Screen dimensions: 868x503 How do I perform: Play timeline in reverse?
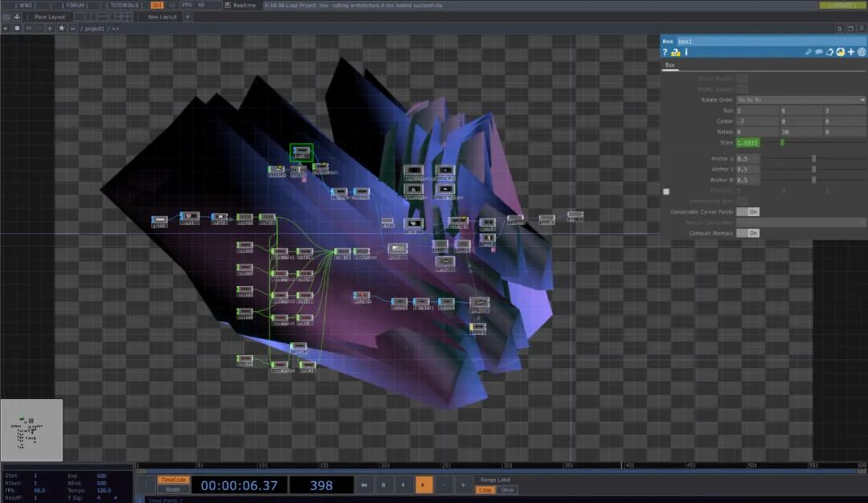403,485
